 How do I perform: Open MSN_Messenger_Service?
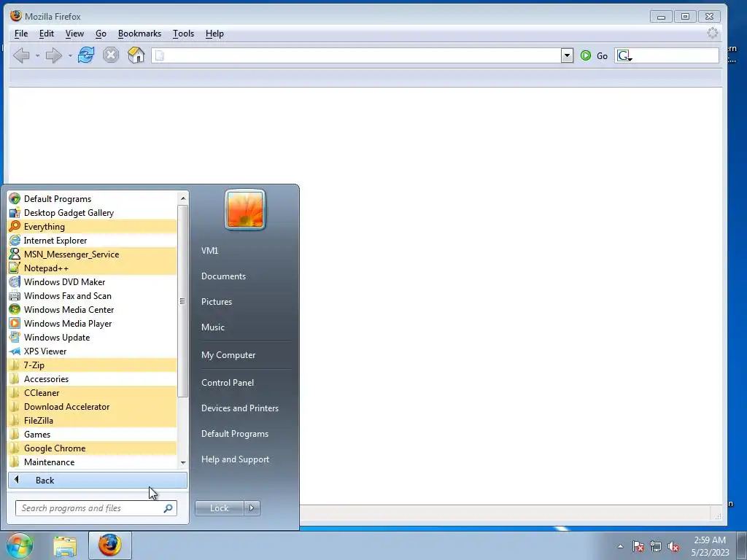[93, 254]
